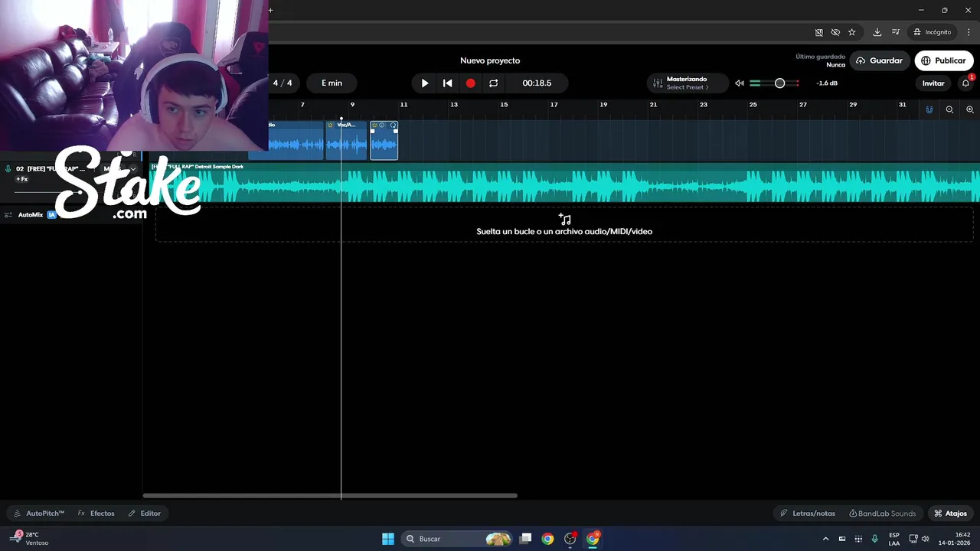Zoom in the timeline with plus magnifier
980x551 pixels.
970,109
